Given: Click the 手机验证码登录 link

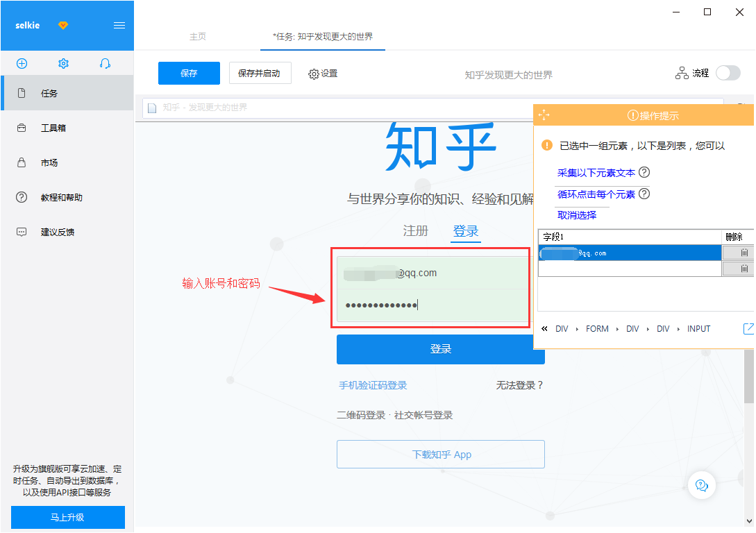Looking at the screenshot, I should pyautogui.click(x=373, y=385).
